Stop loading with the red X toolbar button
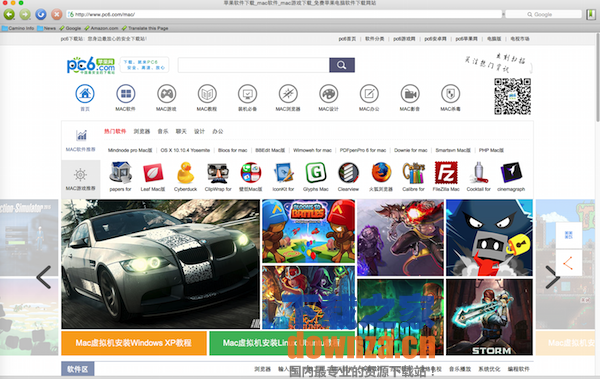Viewport: 600px width, 379px height. coord(57,15)
